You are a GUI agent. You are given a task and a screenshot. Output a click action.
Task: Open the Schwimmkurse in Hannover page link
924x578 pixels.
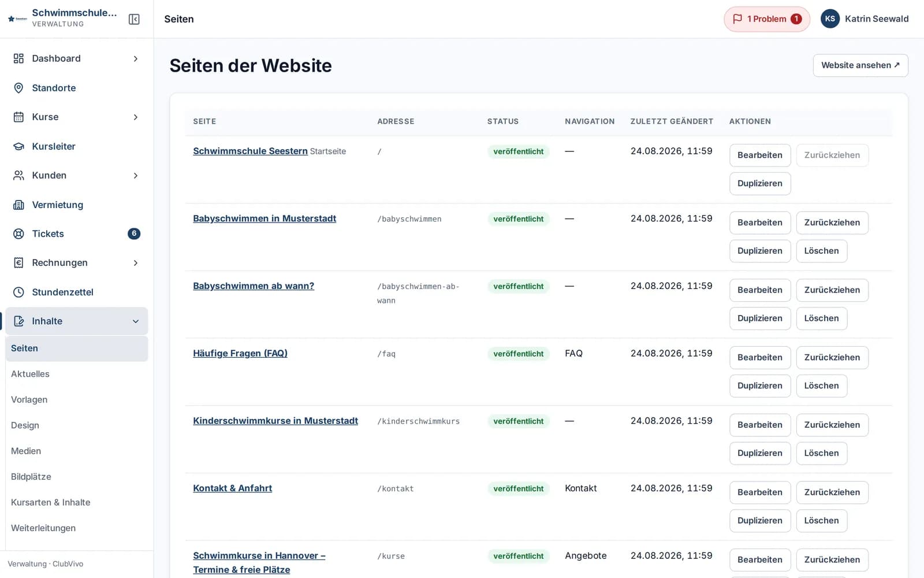pos(259,562)
